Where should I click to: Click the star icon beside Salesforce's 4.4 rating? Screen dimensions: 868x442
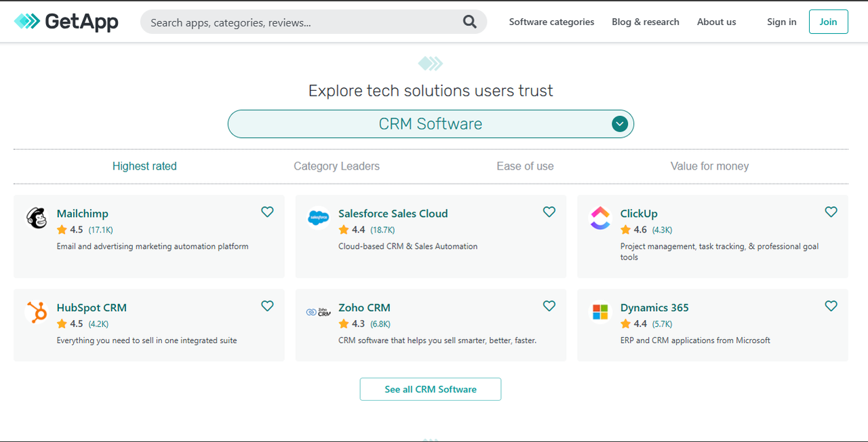[344, 230]
